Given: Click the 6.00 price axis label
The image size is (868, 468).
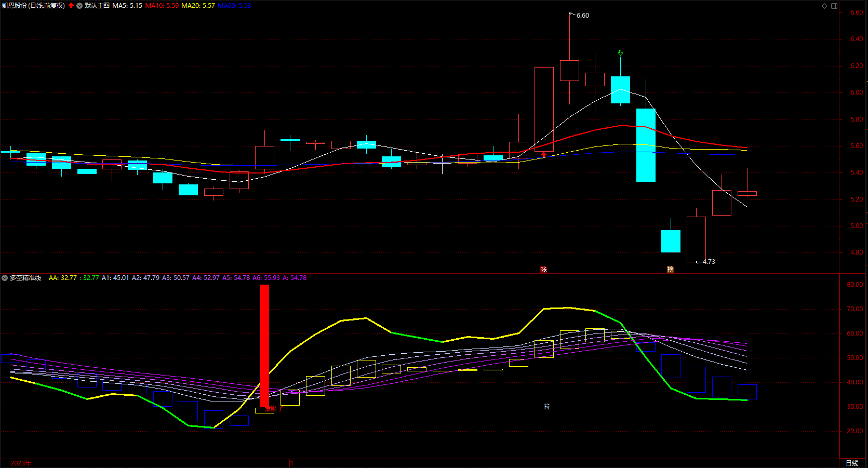Looking at the screenshot, I should [857, 92].
